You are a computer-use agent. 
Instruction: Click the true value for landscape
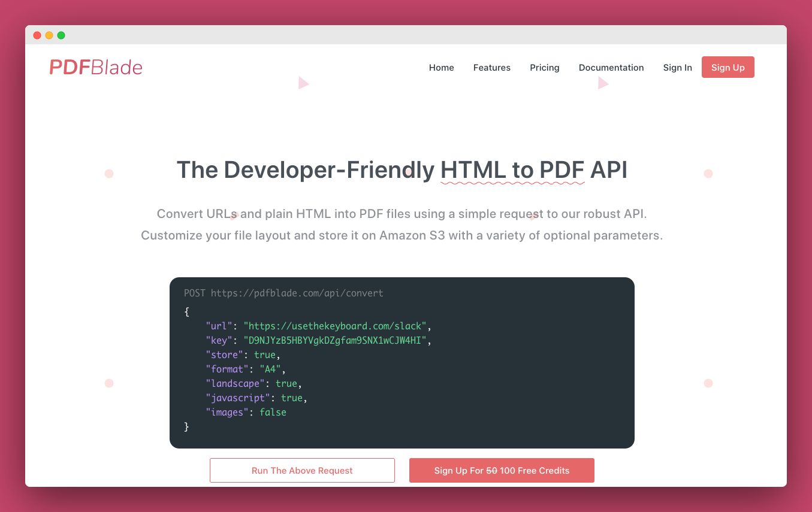pos(286,384)
